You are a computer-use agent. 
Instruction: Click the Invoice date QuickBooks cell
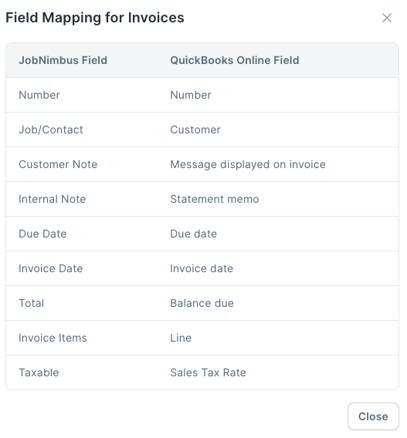coord(202,268)
